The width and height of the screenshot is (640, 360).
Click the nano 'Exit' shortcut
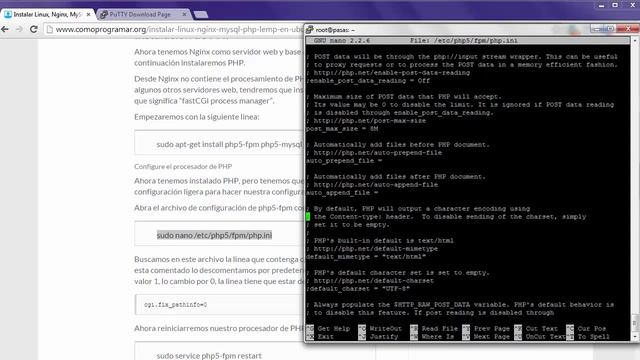[x=320, y=337]
